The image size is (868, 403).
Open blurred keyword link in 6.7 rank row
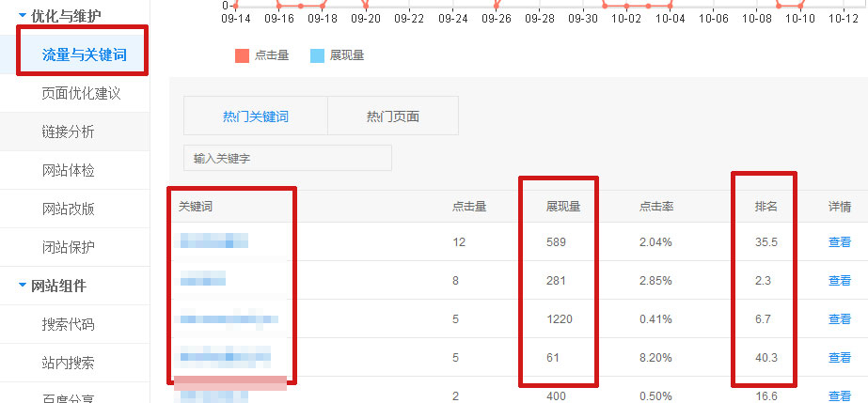[x=229, y=319]
